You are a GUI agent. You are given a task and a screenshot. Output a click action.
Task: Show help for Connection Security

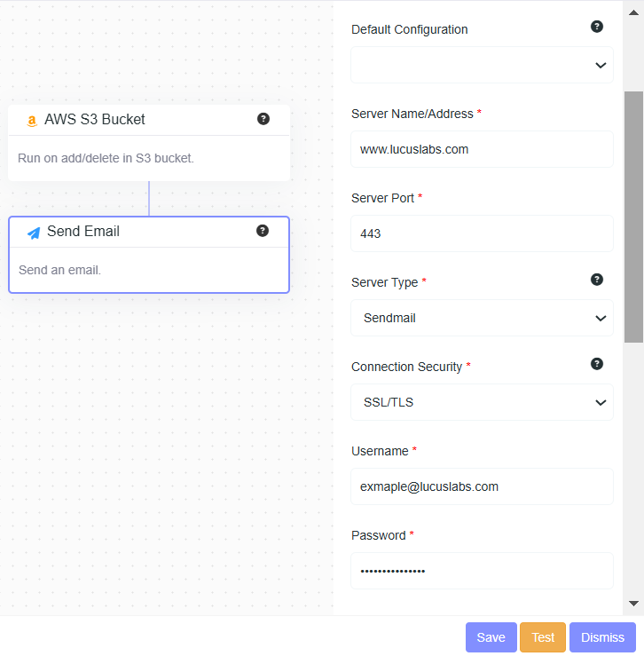597,364
